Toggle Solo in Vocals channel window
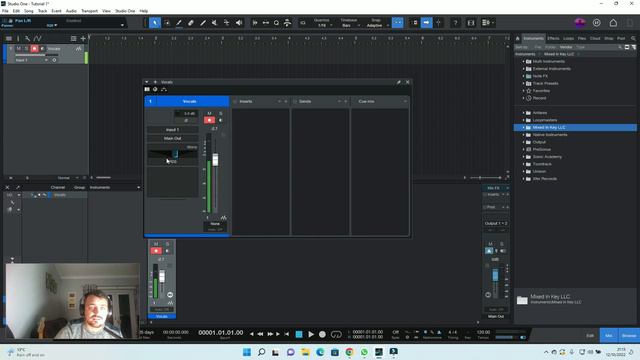The image size is (640, 360). (x=221, y=113)
